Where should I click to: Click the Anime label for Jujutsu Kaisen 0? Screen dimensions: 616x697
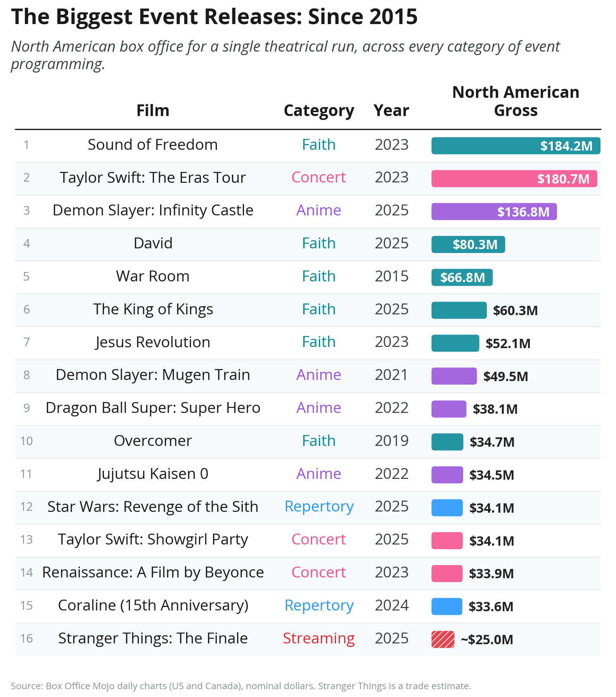319,474
